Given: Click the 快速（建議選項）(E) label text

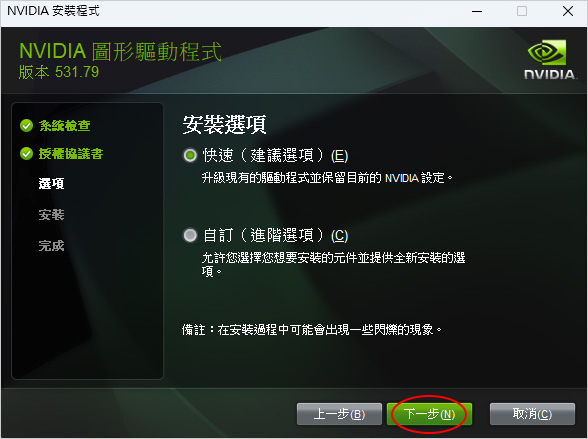Looking at the screenshot, I should click(275, 155).
